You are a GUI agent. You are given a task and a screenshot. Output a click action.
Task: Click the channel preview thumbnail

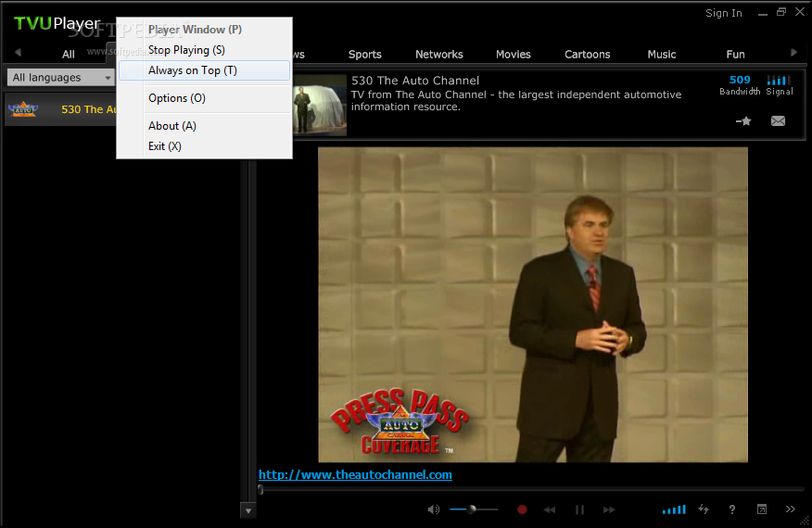(x=320, y=105)
